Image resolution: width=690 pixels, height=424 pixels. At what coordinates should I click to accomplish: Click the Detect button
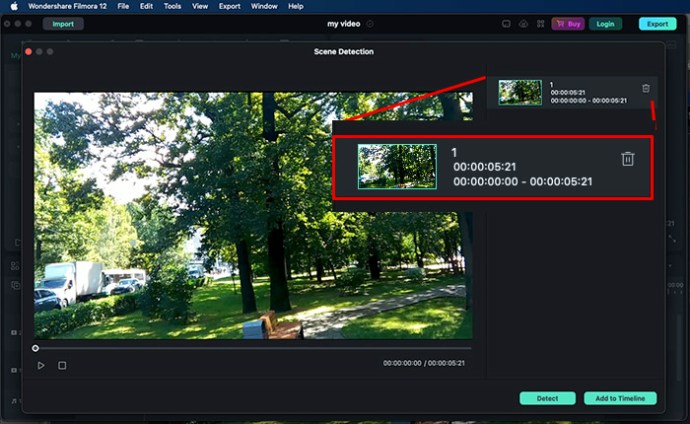click(x=547, y=398)
